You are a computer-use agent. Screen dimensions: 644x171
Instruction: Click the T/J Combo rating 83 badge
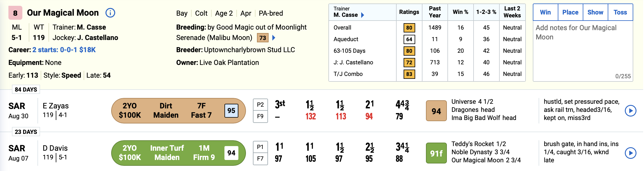point(409,74)
